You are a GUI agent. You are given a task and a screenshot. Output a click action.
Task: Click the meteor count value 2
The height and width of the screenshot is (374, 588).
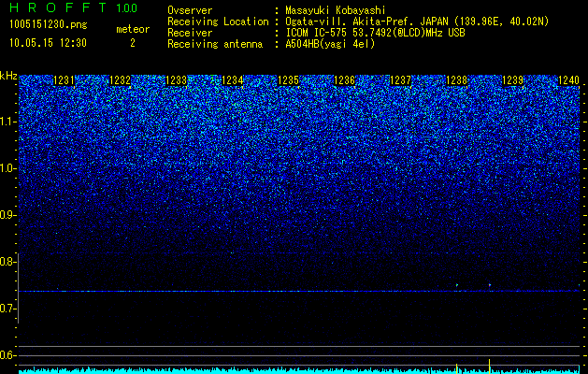[x=133, y=43]
